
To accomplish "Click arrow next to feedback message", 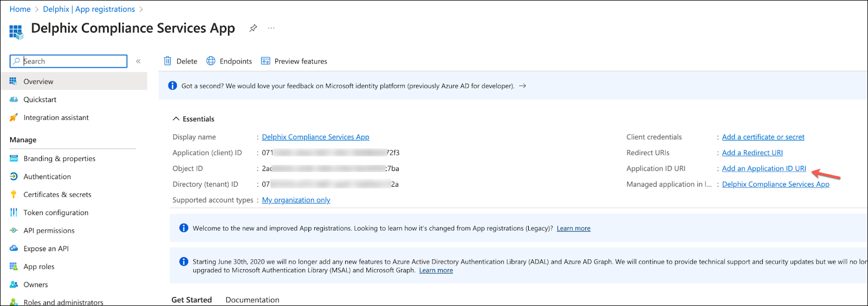I will tap(522, 86).
